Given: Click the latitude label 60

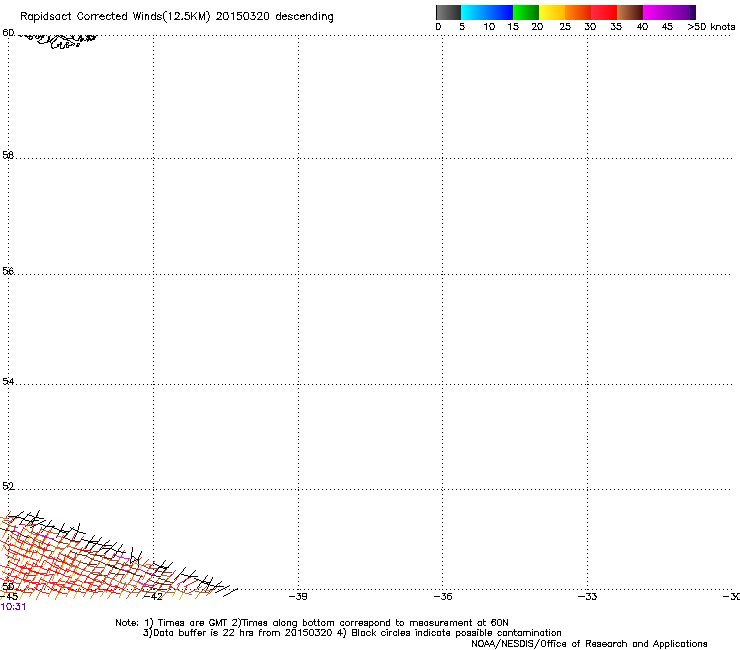Looking at the screenshot, I should click(8, 33).
